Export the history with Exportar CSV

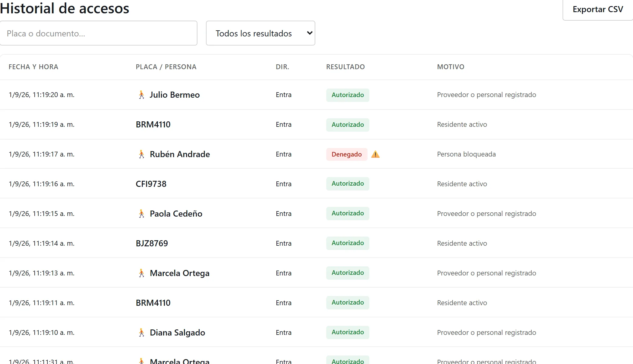598,9
